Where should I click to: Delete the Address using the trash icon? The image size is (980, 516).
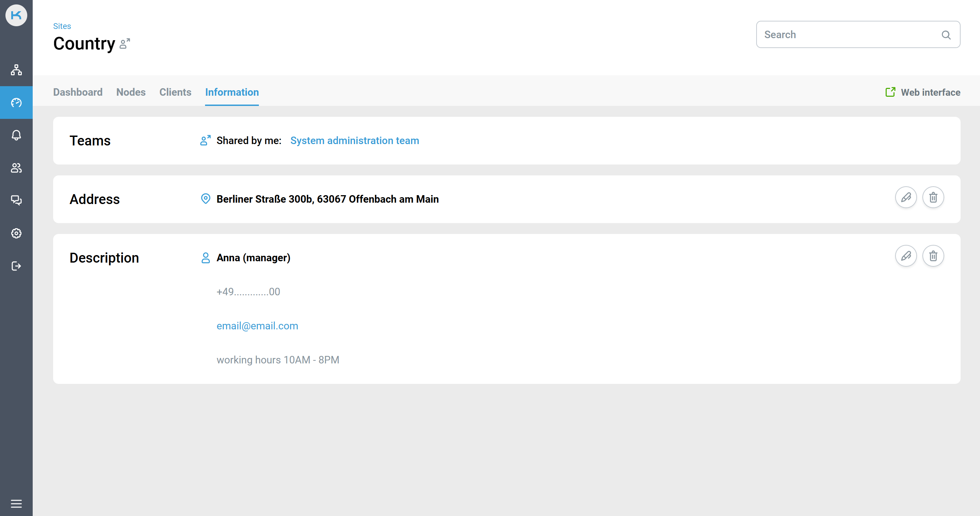pyautogui.click(x=933, y=197)
